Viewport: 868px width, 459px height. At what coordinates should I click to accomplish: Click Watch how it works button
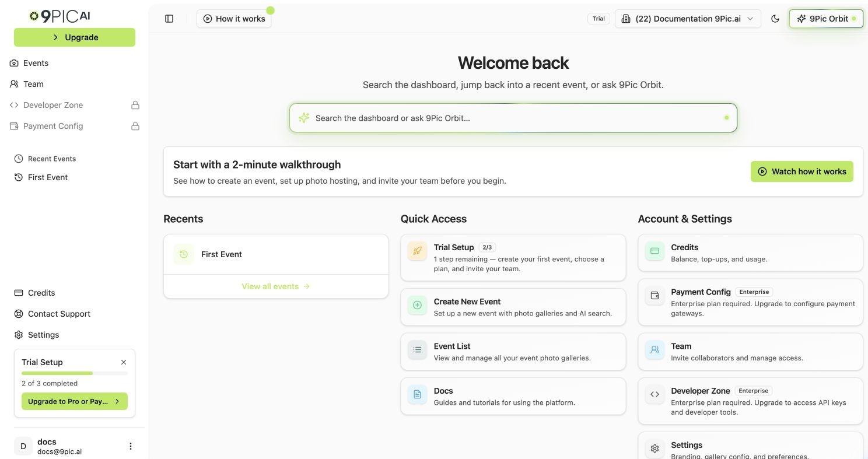(x=802, y=171)
